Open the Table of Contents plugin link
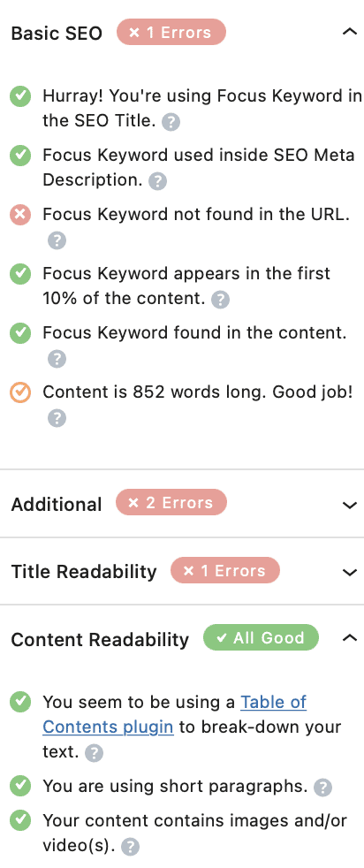 click(175, 714)
